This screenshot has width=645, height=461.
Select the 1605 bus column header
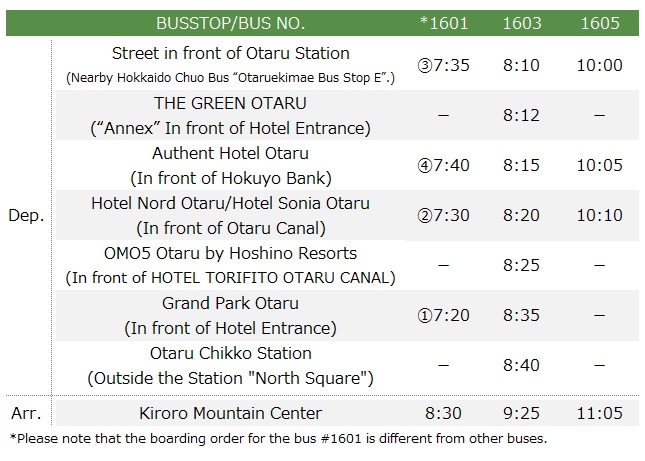(x=600, y=22)
